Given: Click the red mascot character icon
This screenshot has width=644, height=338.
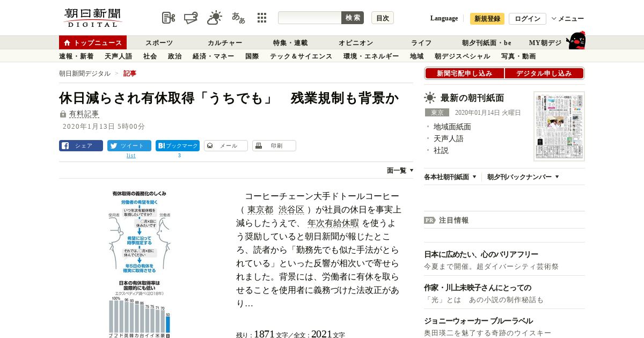Looking at the screenshot, I should [576, 40].
